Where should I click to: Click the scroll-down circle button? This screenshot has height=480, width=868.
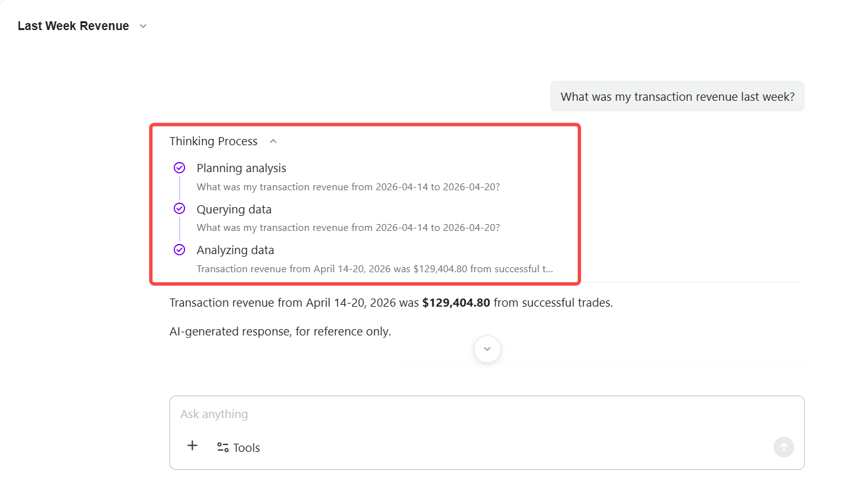click(487, 349)
